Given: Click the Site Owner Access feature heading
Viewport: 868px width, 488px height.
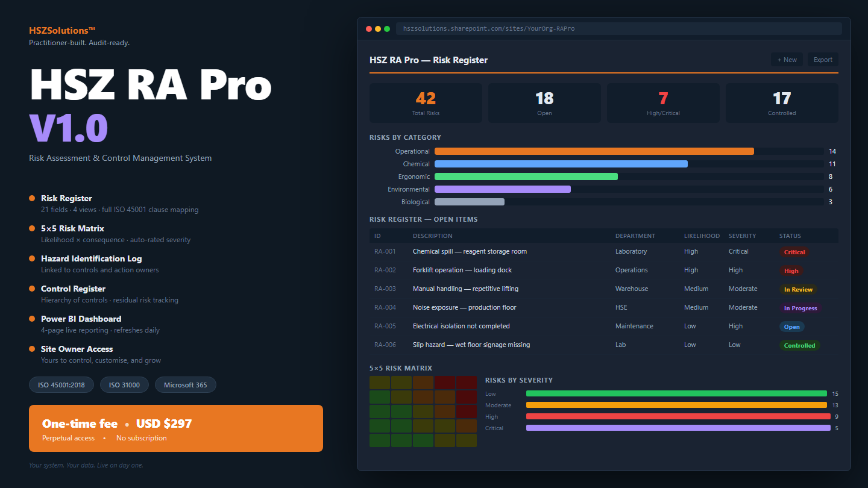Looking at the screenshot, I should pos(77,349).
